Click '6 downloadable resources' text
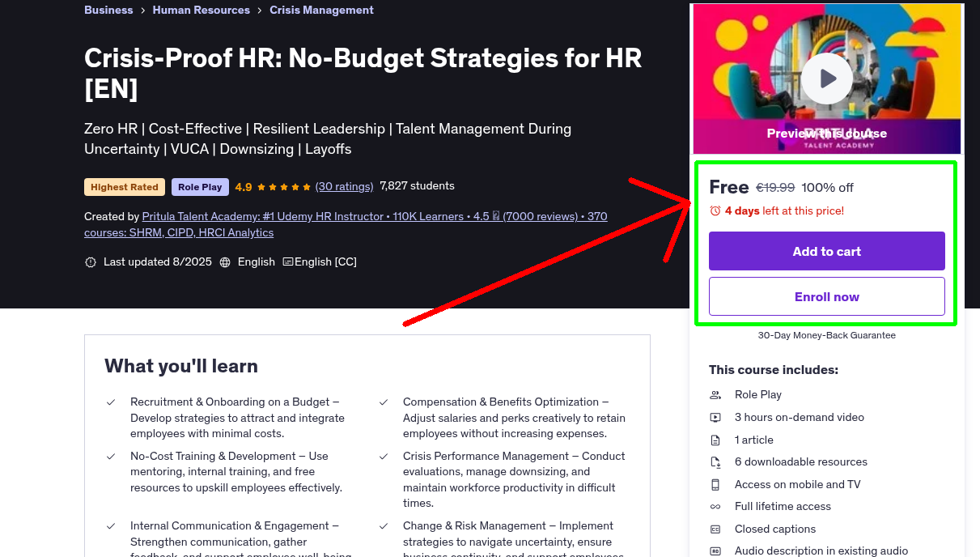Image resolution: width=980 pixels, height=557 pixels. [800, 462]
